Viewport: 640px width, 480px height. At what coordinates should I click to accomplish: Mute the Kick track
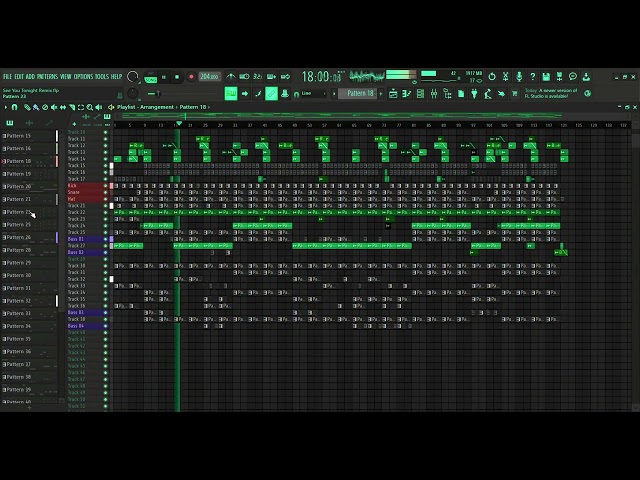point(106,186)
